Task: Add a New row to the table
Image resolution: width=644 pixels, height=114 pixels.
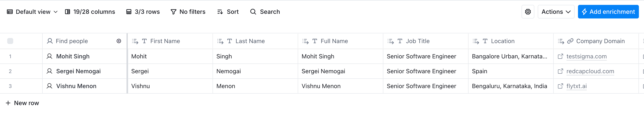Action: tap(23, 103)
